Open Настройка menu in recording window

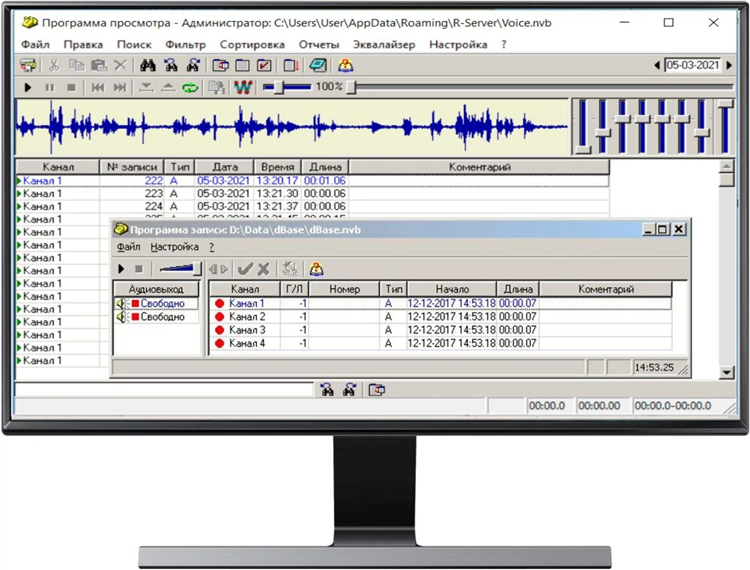coord(175,247)
